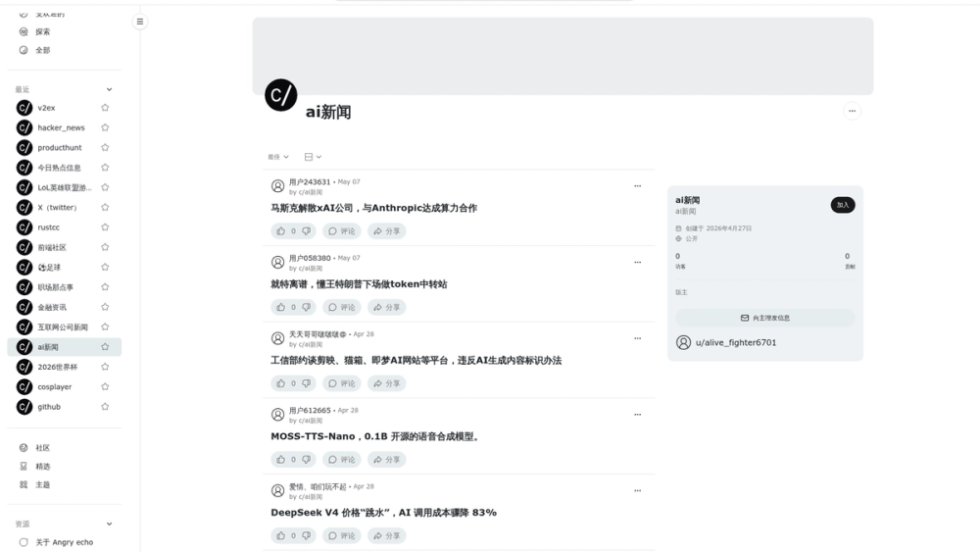Image resolution: width=980 pixels, height=552 pixels.
Task: Star the 前端社区 community
Action: coord(105,247)
